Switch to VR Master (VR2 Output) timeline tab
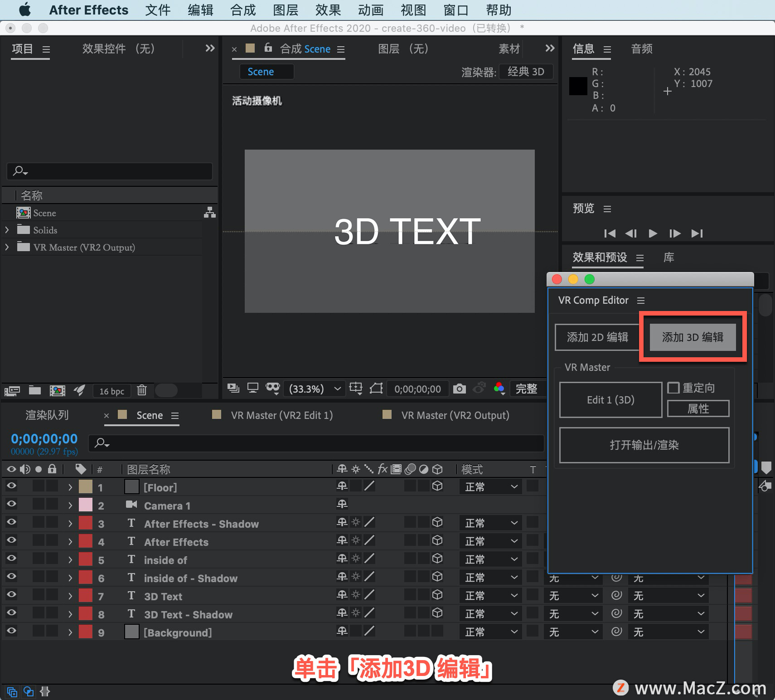 [x=455, y=415]
